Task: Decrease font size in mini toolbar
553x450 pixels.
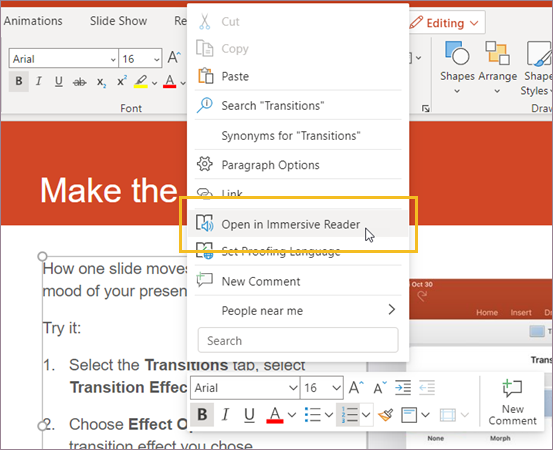Action: click(x=380, y=388)
